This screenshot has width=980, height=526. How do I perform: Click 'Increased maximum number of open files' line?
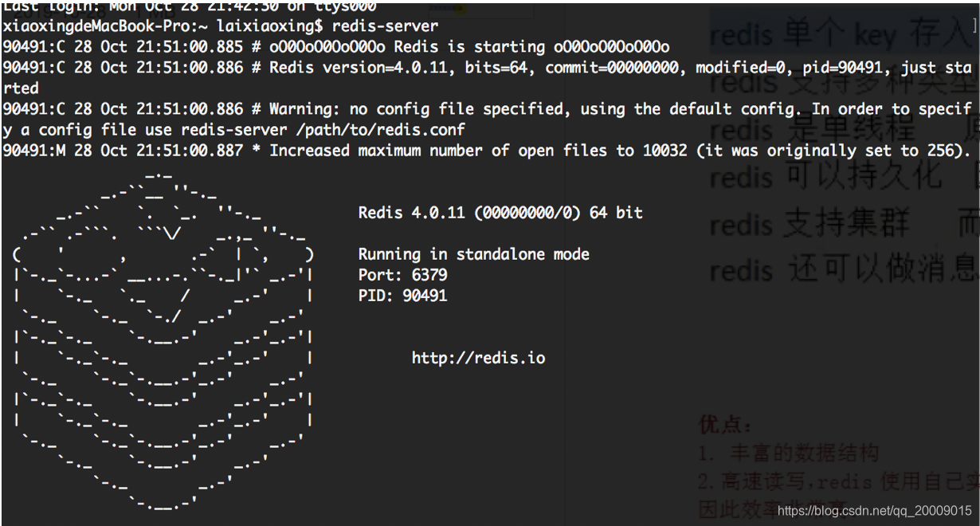coord(487,151)
